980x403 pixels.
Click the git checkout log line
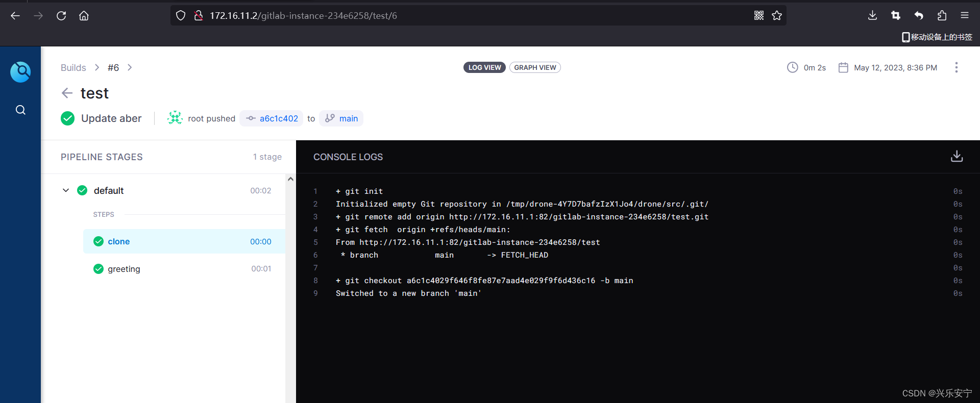point(484,281)
